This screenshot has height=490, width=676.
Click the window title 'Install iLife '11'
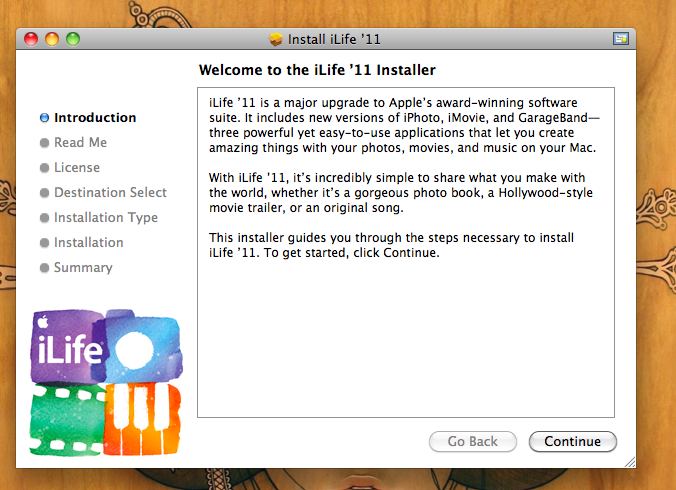334,39
